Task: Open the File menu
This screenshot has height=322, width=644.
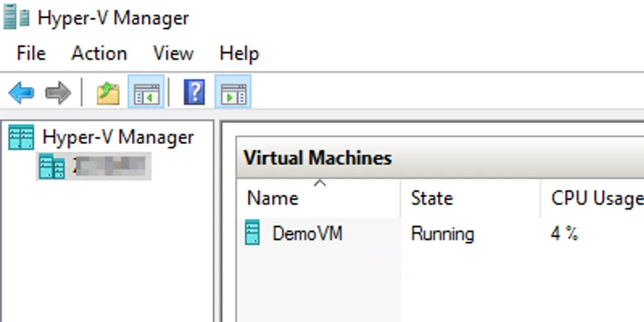Action: (x=31, y=54)
